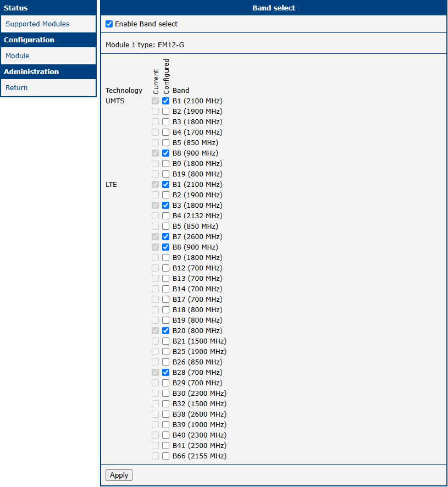Click the 'Enable Band select' label text
Screen dimensions: 448x487
click(x=146, y=24)
